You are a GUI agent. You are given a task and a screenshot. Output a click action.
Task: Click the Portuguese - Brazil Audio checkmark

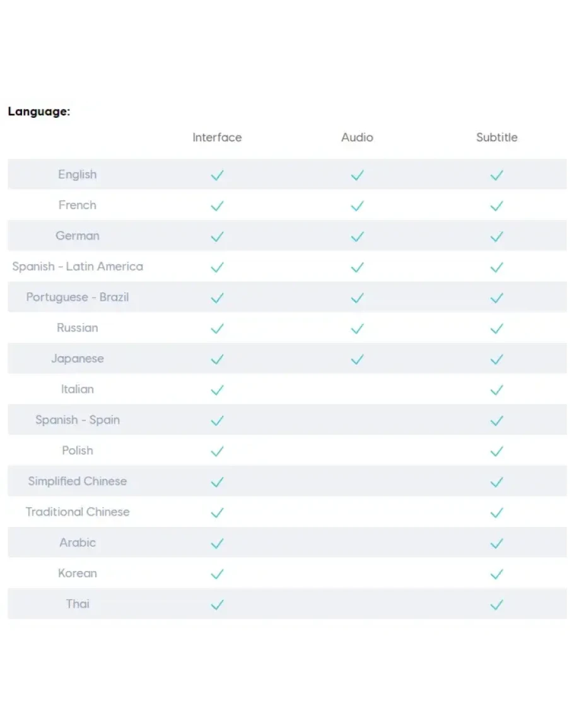(x=357, y=298)
